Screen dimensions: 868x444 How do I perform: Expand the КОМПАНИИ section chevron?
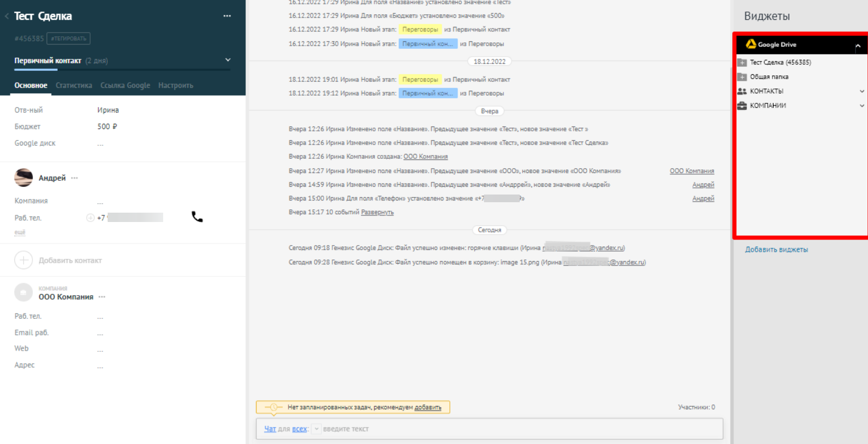click(x=861, y=106)
